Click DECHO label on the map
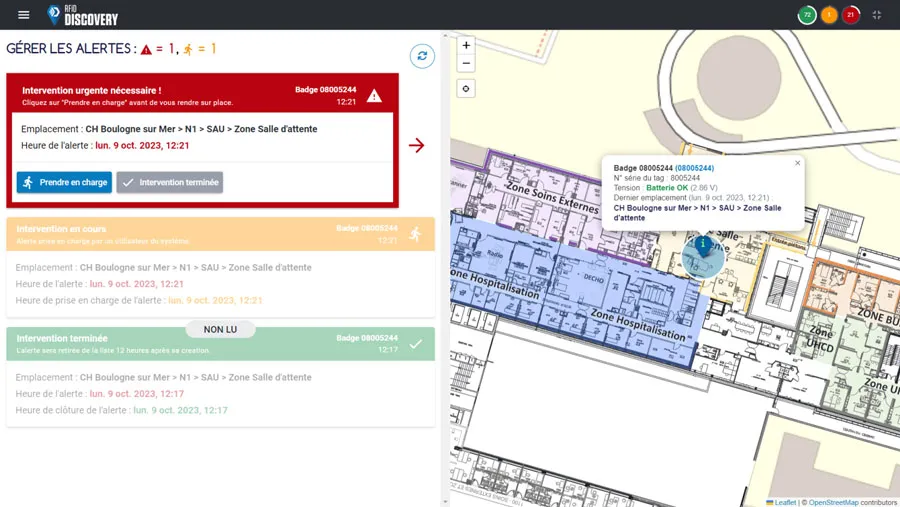Screen dimensions: 900x507 [x=593, y=278]
